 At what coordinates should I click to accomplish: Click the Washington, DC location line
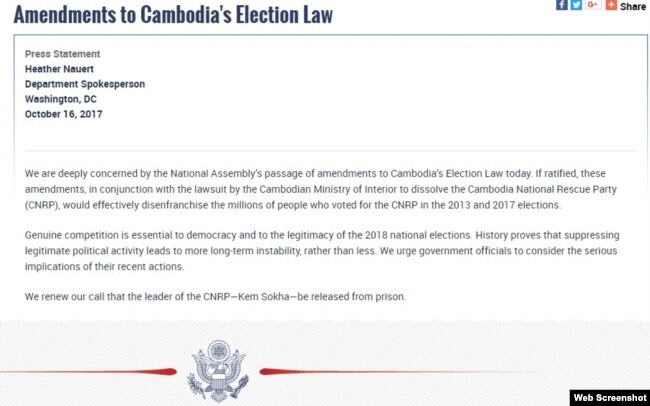[61, 99]
